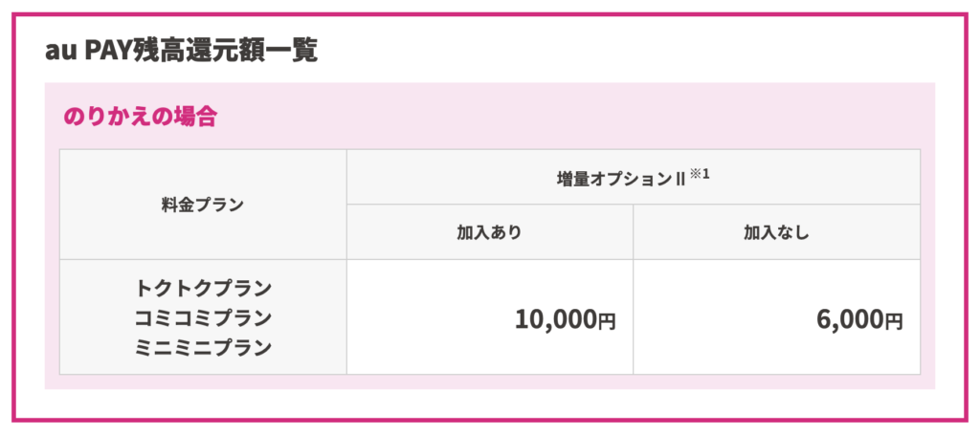Click the ※1 footnote marker
This screenshot has width=980, height=434.
coord(702,174)
